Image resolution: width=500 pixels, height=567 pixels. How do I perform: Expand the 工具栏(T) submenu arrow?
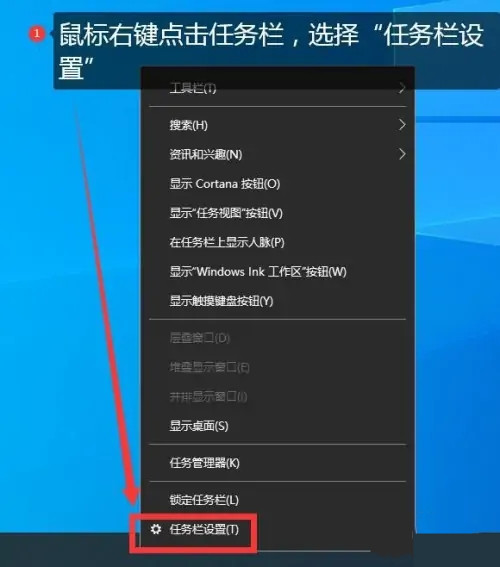[x=402, y=88]
